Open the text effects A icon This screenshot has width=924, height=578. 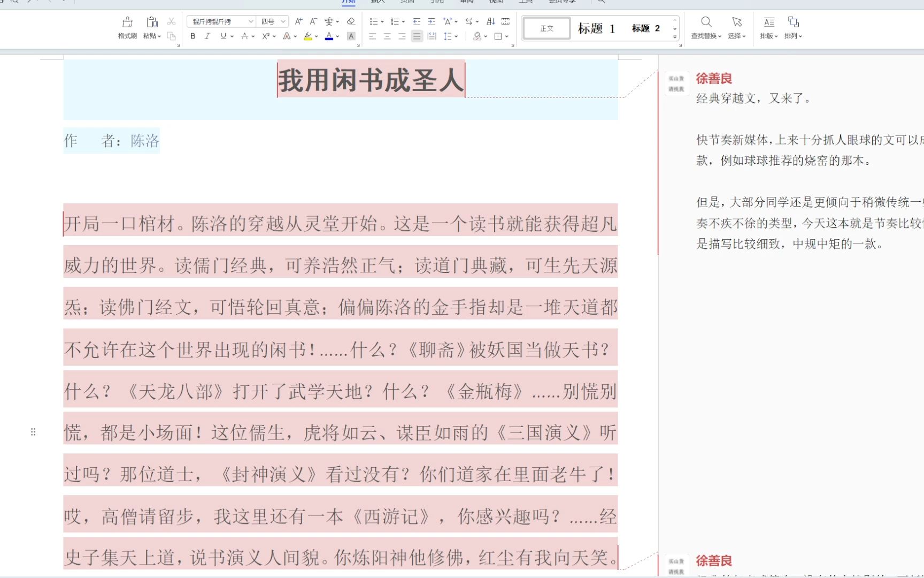point(287,36)
